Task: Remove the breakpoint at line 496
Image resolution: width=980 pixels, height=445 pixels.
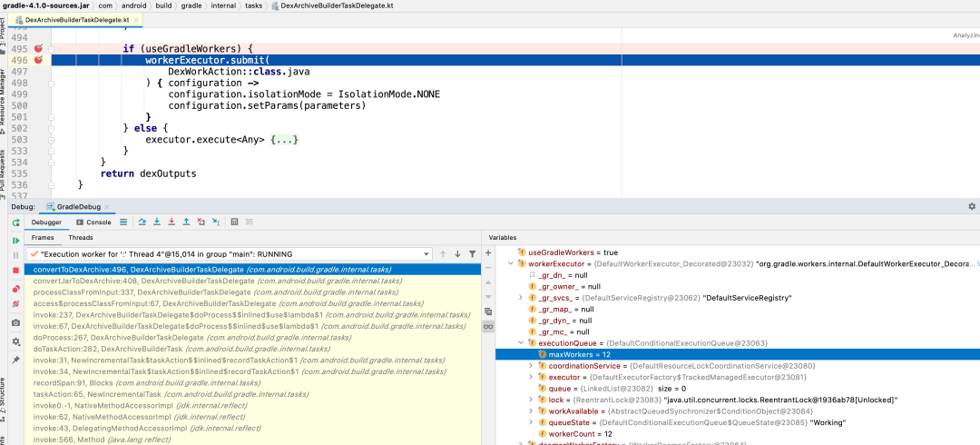Action: 39,60
